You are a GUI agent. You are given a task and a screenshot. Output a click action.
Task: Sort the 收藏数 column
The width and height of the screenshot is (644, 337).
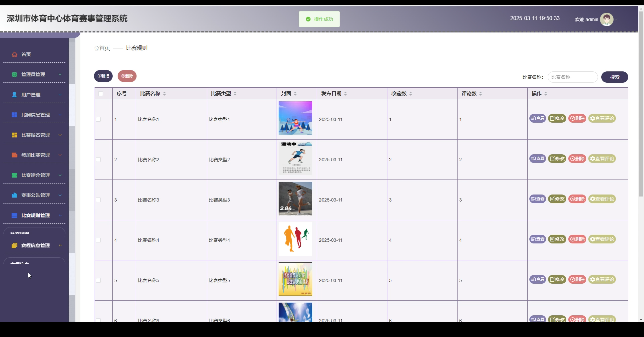[411, 94]
